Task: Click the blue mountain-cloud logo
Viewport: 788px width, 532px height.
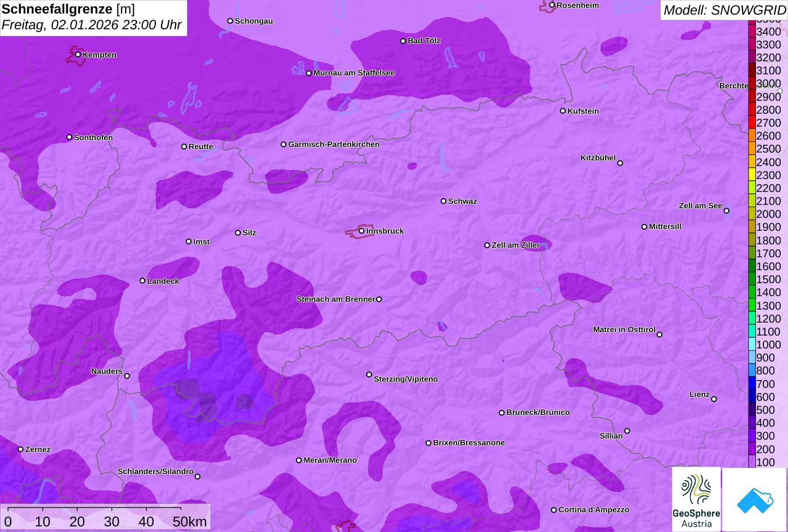Action: tap(755, 499)
